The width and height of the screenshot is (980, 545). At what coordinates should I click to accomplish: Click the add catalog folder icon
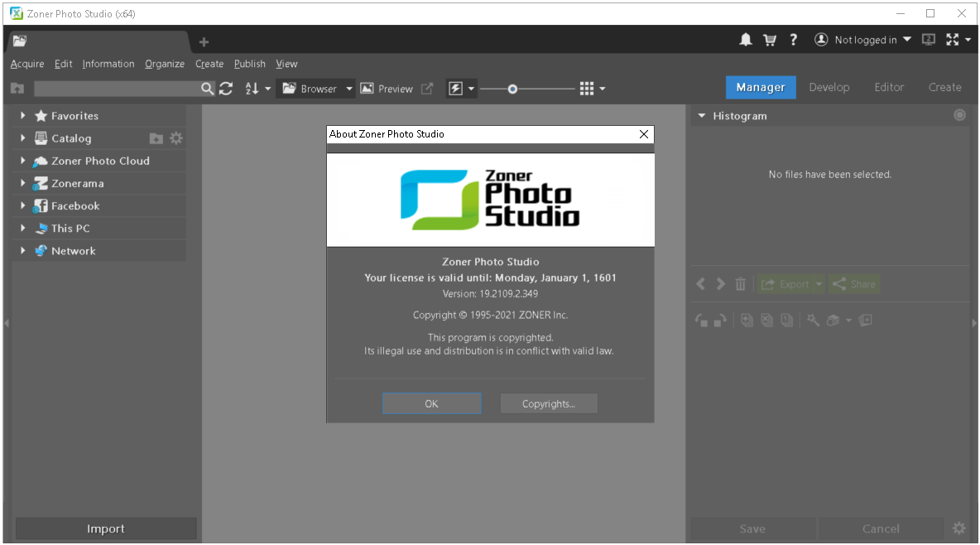pyautogui.click(x=156, y=138)
